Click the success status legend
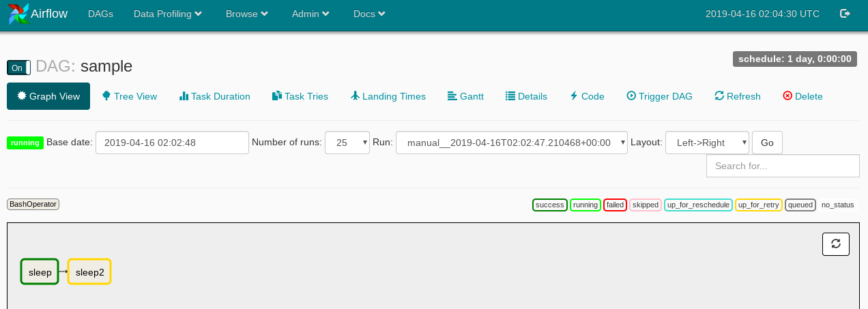 click(549, 205)
